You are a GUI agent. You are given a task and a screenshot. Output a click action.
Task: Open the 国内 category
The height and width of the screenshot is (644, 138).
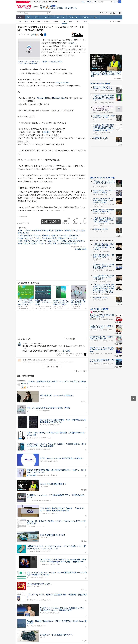[26, 21]
